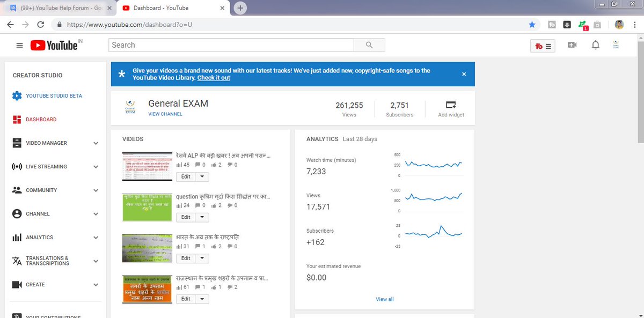Open the hamburger guide menu

(x=19, y=46)
